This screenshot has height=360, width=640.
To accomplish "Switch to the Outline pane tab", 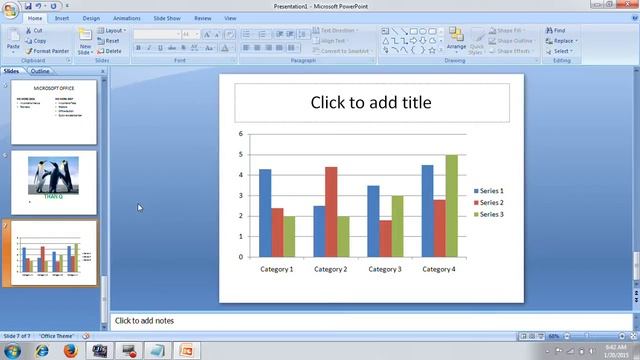I will [40, 71].
